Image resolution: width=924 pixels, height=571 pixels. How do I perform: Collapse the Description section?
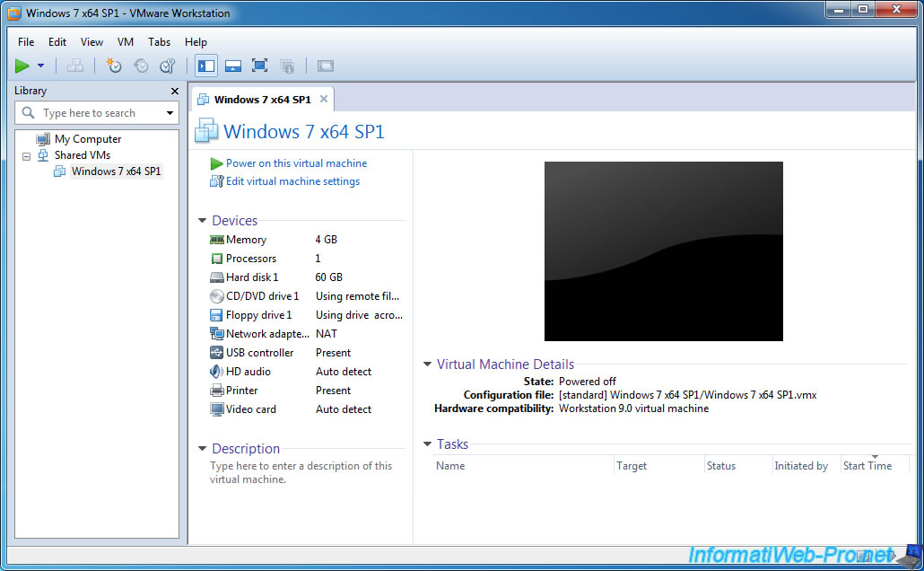pyautogui.click(x=202, y=448)
